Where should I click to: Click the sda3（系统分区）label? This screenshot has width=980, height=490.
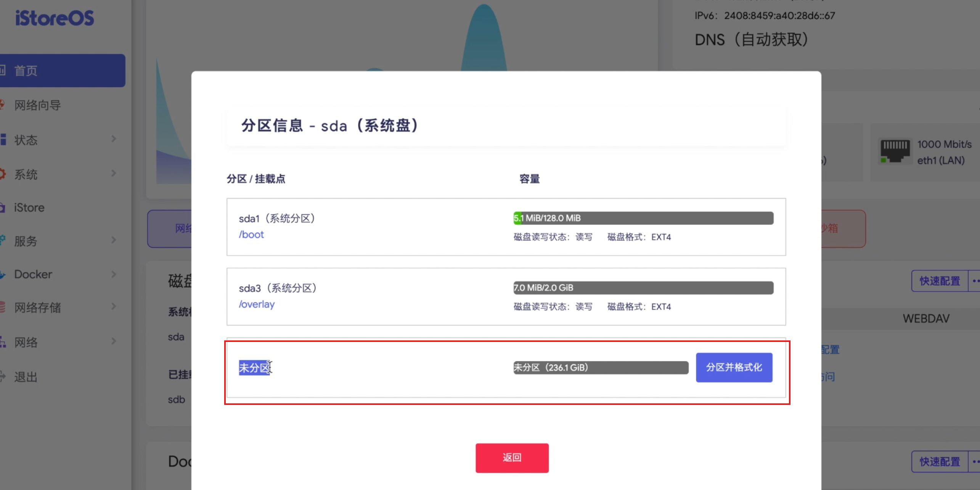pyautogui.click(x=278, y=288)
